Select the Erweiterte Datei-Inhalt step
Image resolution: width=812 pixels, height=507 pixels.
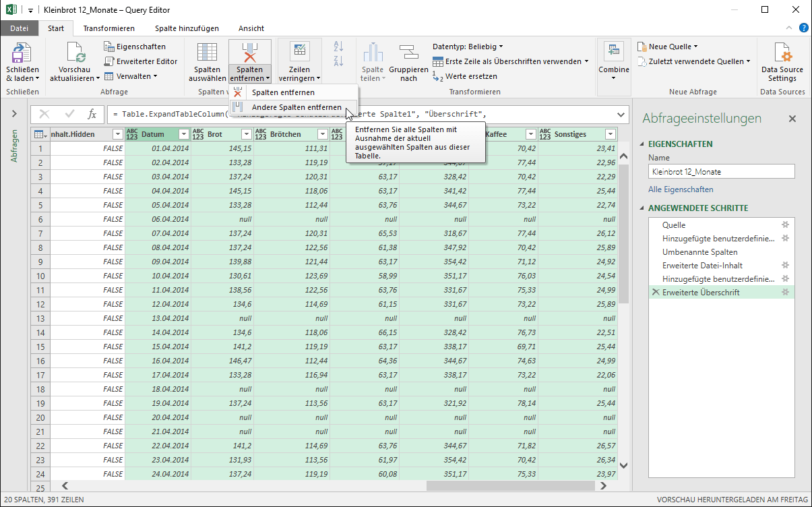(x=721, y=265)
